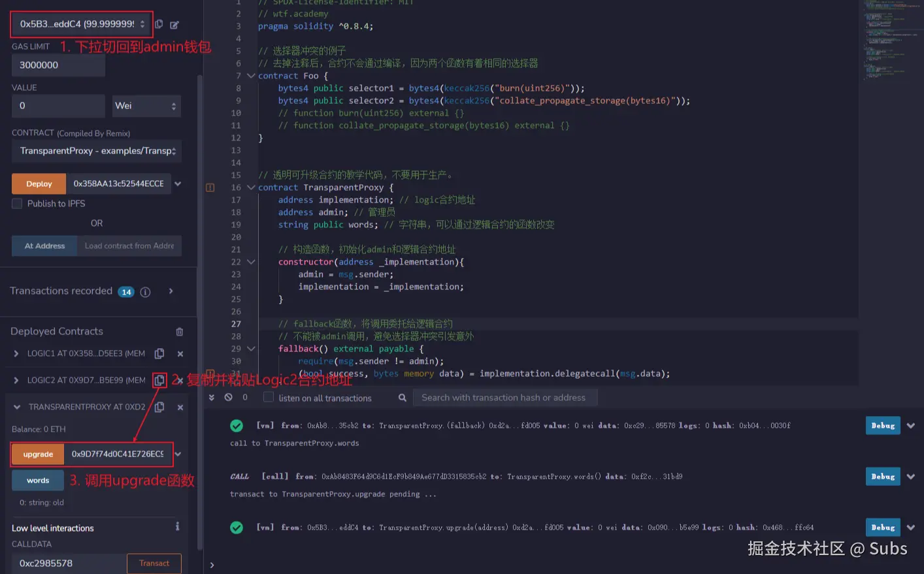Click the terminal prompt chevron at the bottom
924x574 pixels.
[212, 565]
